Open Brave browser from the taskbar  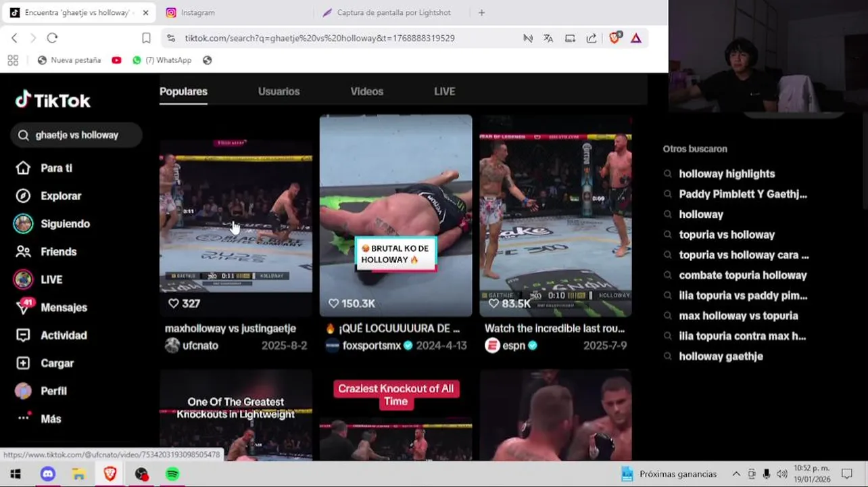pyautogui.click(x=110, y=474)
